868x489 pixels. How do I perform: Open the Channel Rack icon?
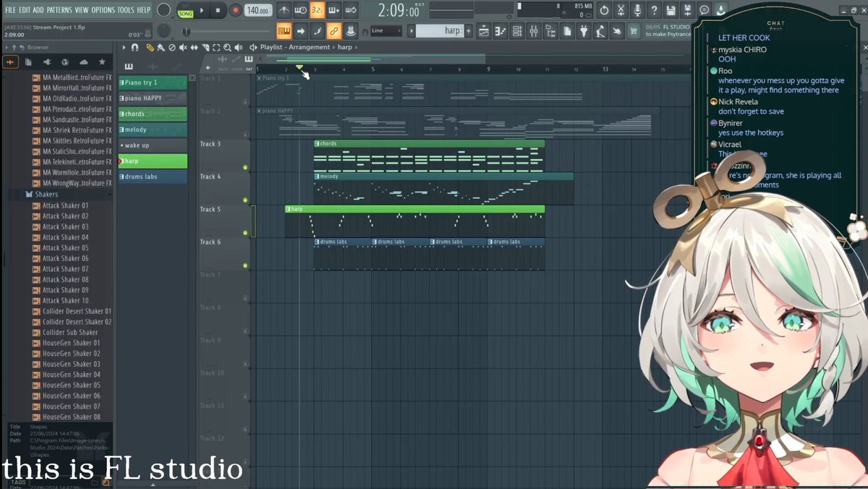[516, 30]
